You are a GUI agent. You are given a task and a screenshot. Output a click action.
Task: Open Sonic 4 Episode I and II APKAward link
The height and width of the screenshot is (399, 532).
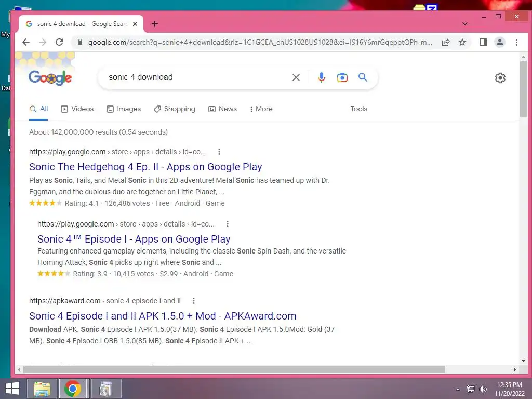click(x=163, y=316)
